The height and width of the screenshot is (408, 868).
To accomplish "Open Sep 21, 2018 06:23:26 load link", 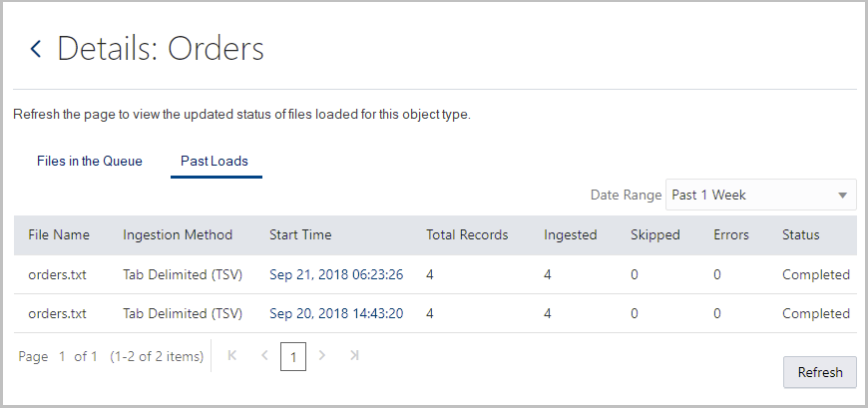I will click(x=336, y=274).
